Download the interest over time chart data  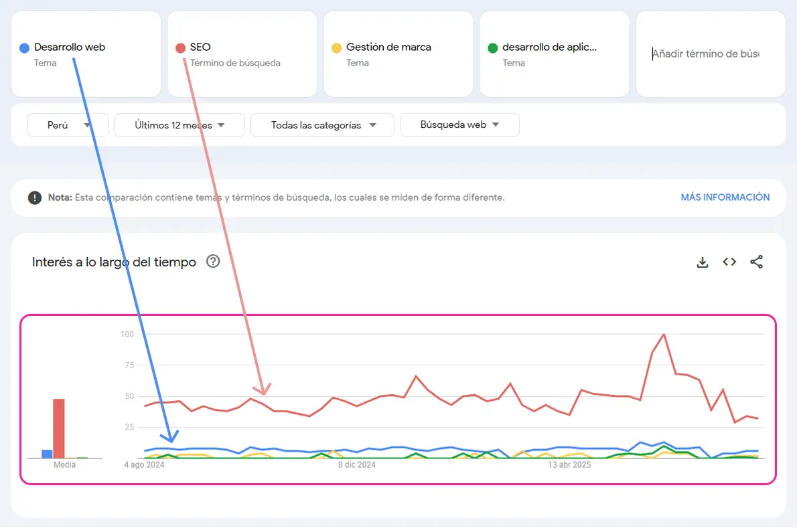[x=702, y=262]
